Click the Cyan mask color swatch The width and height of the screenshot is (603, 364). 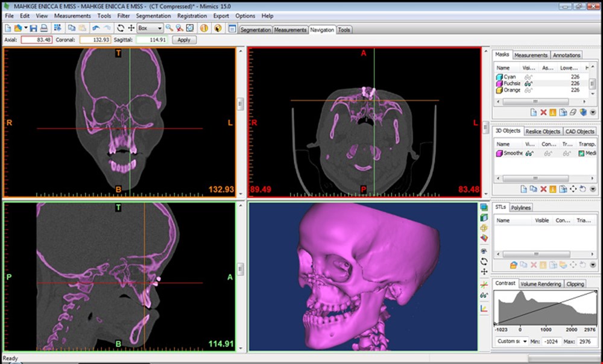[499, 77]
